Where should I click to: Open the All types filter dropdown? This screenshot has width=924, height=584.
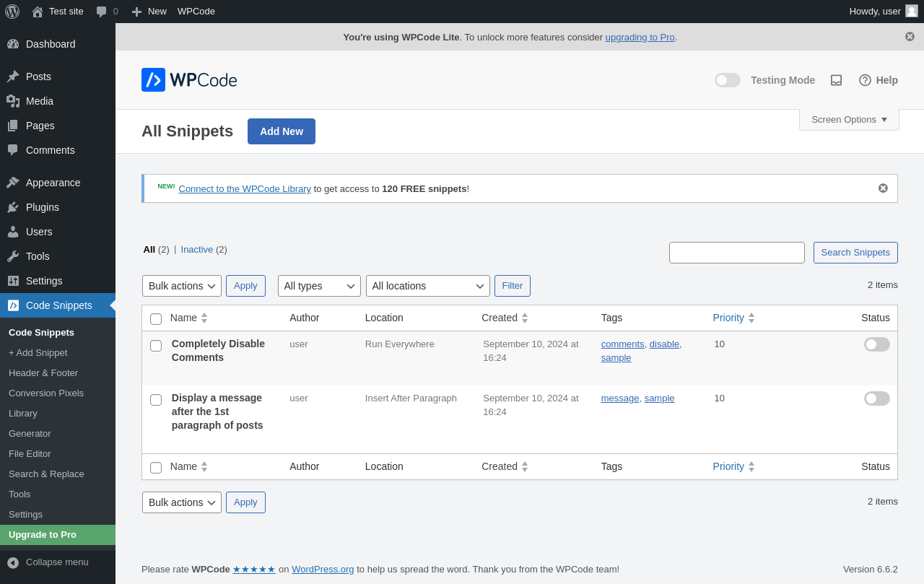319,286
